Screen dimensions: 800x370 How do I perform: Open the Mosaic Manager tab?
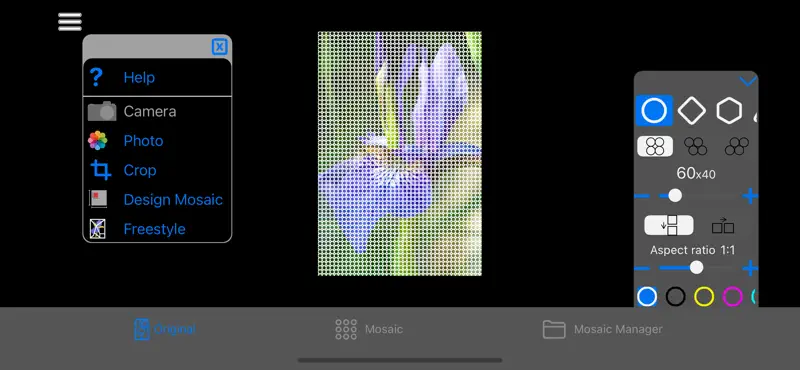pyautogui.click(x=603, y=329)
